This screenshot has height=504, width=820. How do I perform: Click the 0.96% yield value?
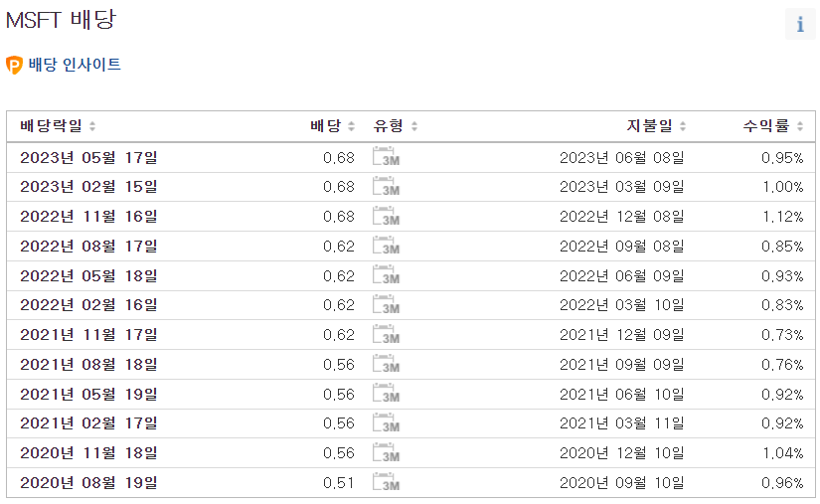point(782,482)
